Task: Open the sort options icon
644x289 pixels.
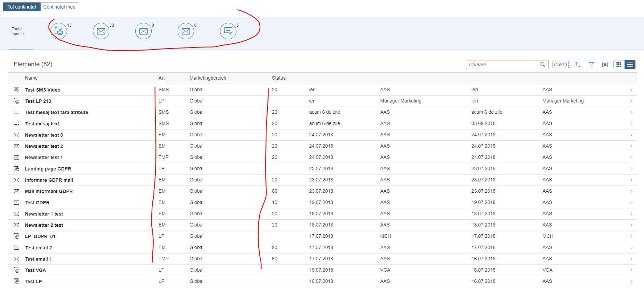Action: tap(578, 65)
